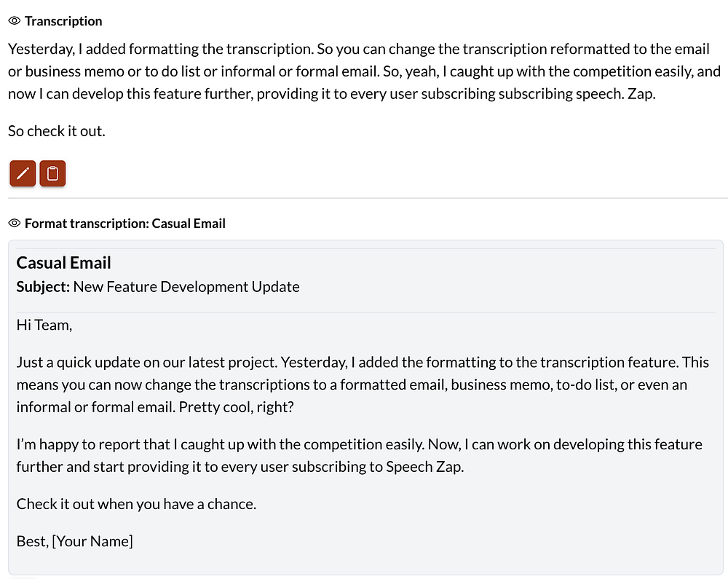Click the [Your Name] placeholder in the signature
This screenshot has height=579, width=728.
coord(92,541)
